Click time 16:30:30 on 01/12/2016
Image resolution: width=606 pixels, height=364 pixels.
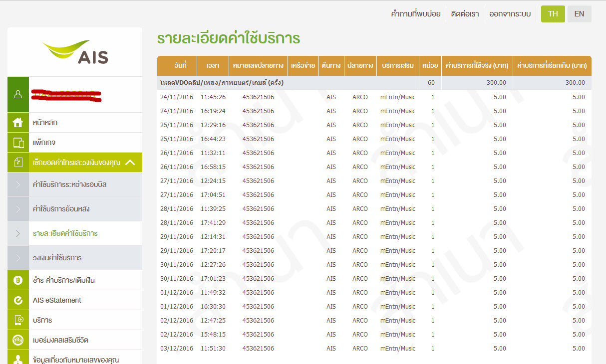click(213, 307)
